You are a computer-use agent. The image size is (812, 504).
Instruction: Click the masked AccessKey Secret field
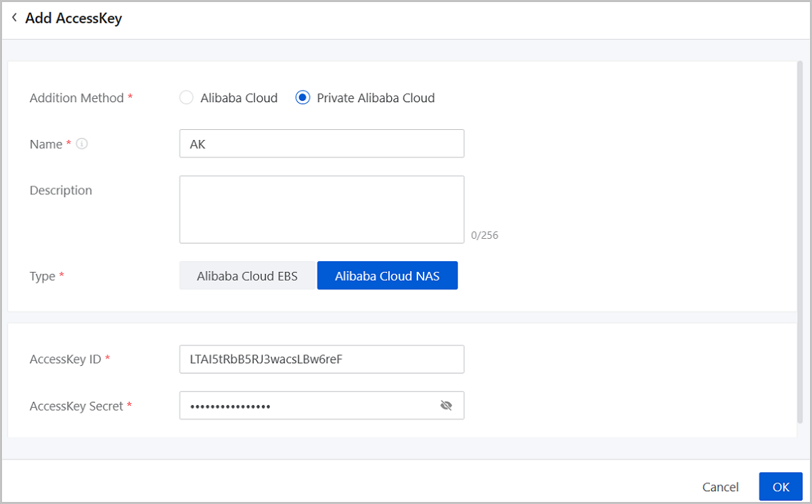point(308,406)
